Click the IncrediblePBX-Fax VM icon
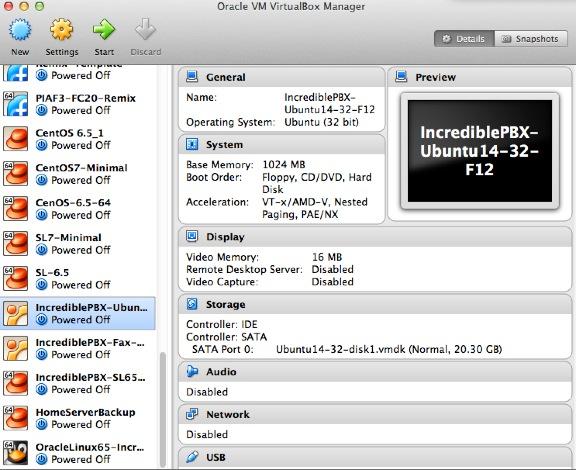This screenshot has width=576, height=470. (x=15, y=348)
